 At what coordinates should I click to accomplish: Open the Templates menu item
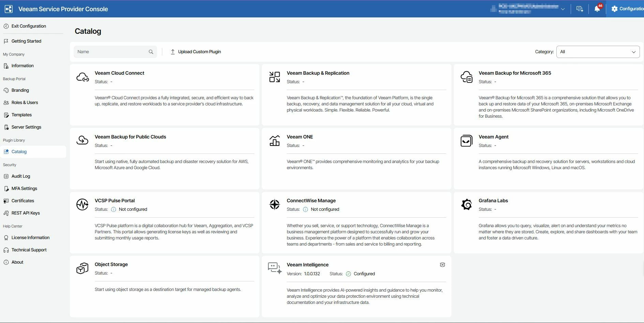click(x=21, y=115)
